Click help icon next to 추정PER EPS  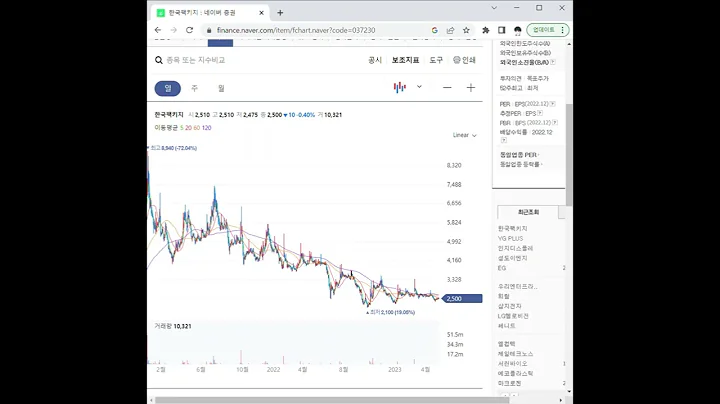540,113
